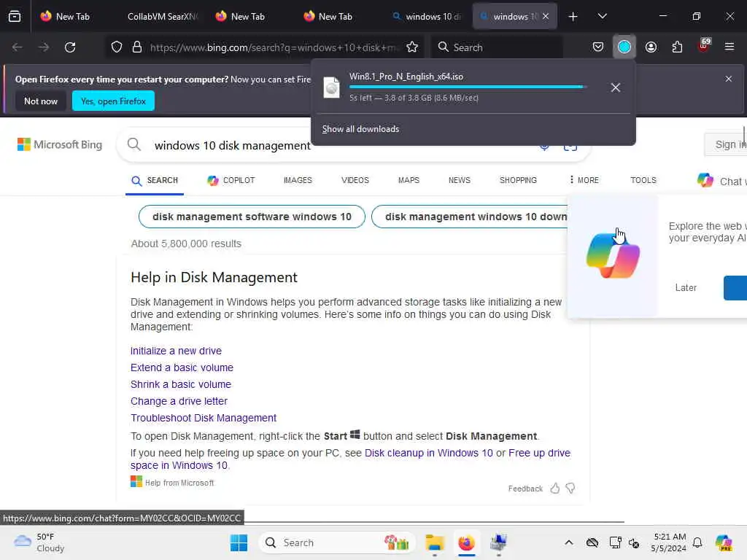The width and height of the screenshot is (747, 560).
Task: Click the address bar URL
Action: 273,47
